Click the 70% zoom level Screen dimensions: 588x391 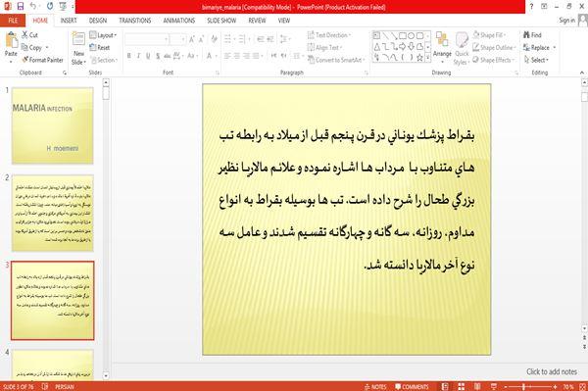(x=568, y=386)
